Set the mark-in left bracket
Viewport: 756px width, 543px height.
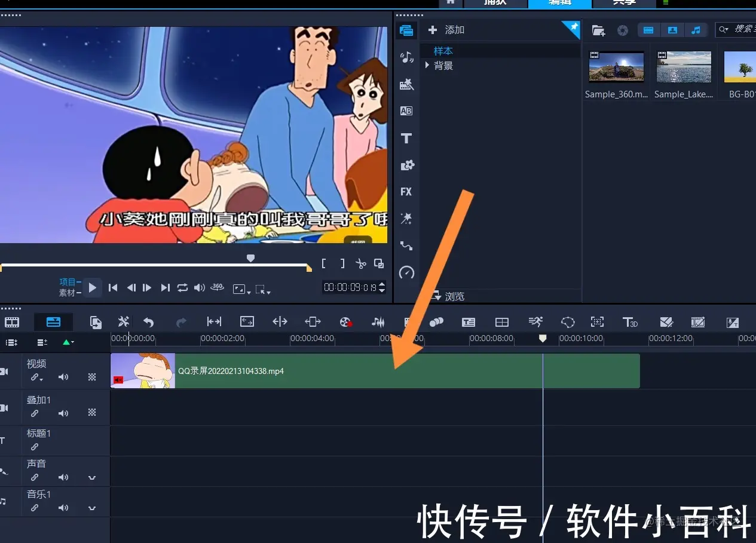tap(324, 263)
